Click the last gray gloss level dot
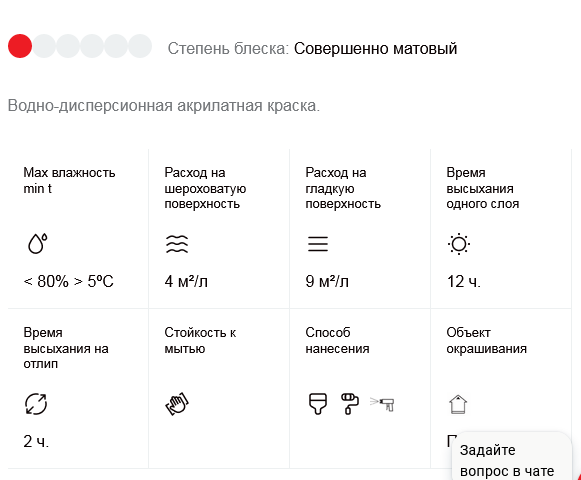Screen dimensions: 581x480 coord(140,46)
